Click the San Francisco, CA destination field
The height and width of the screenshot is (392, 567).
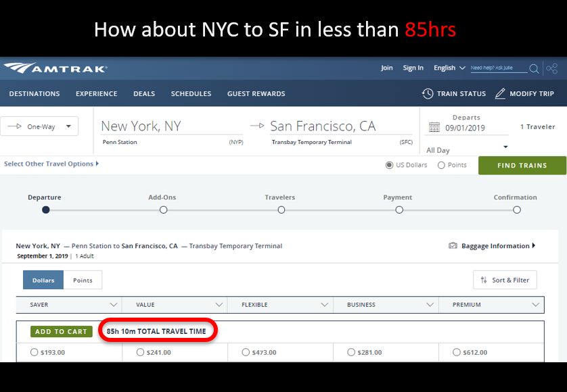tap(341, 126)
